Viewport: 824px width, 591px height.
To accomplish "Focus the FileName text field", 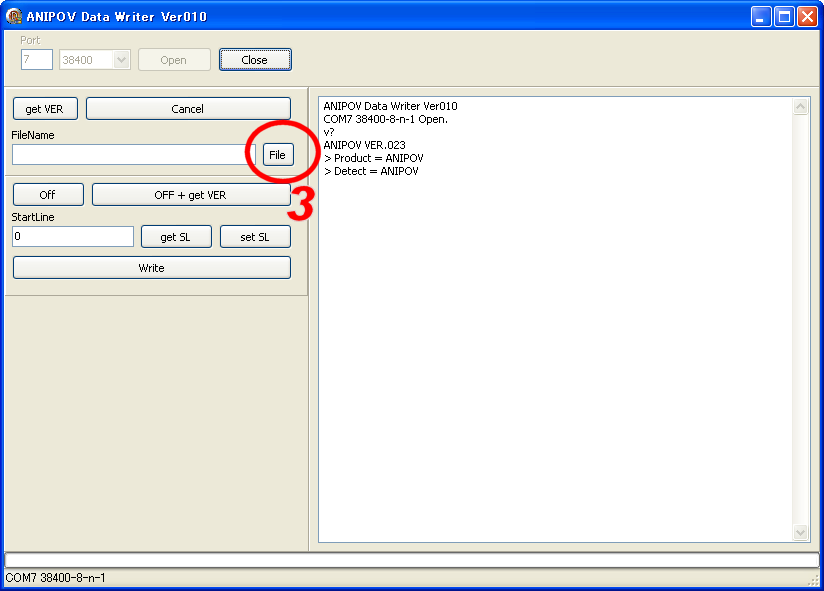I will pos(133,155).
